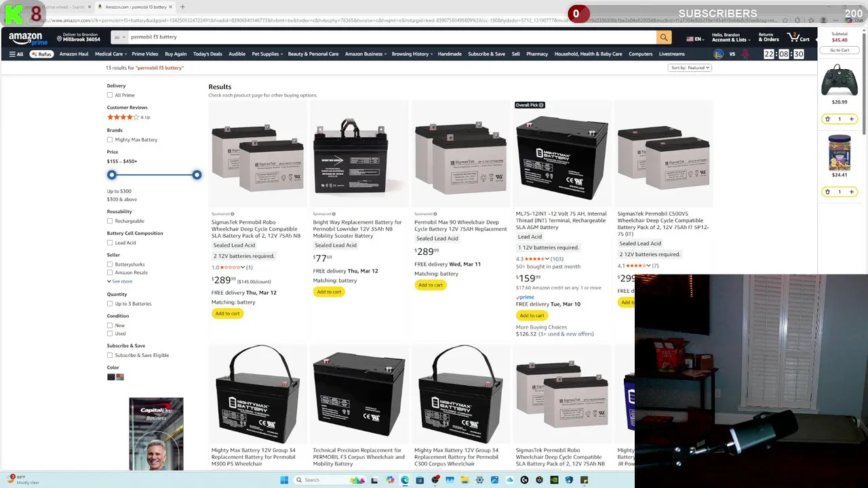Click the Amazon Prime logo
Image resolution: width=868 pixels, height=488 pixels.
[28, 39]
